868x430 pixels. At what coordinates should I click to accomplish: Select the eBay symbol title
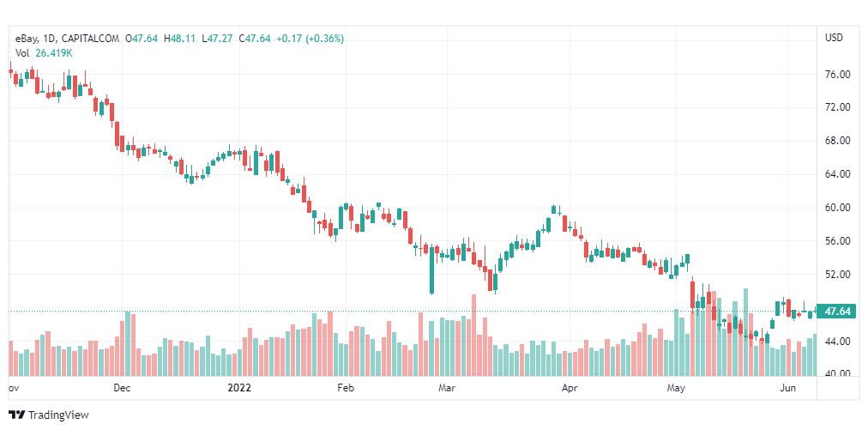coord(26,39)
